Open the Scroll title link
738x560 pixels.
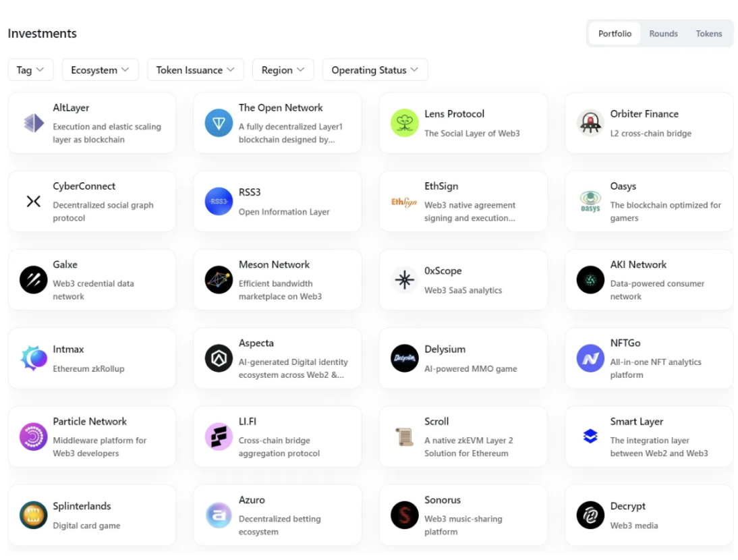click(x=436, y=421)
